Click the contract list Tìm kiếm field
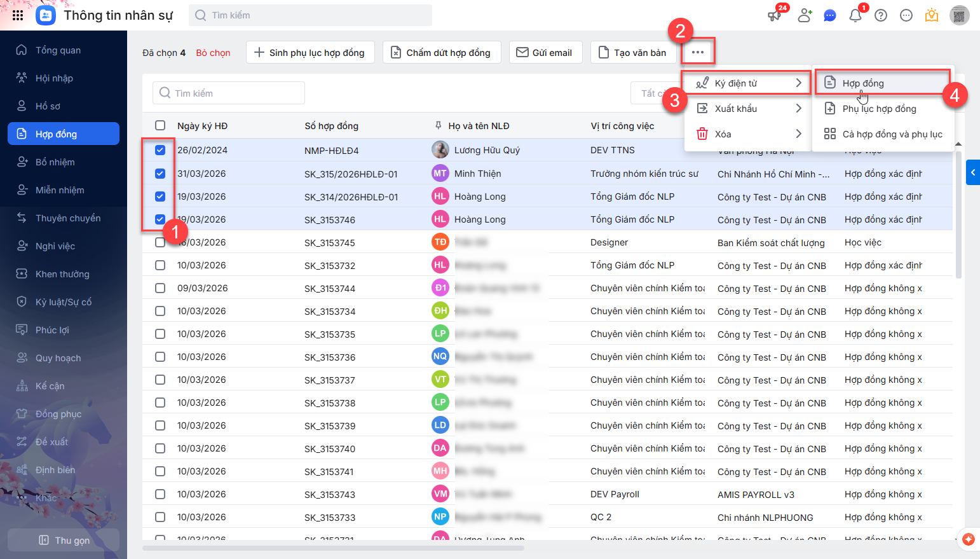The width and height of the screenshot is (980, 559). click(x=229, y=93)
